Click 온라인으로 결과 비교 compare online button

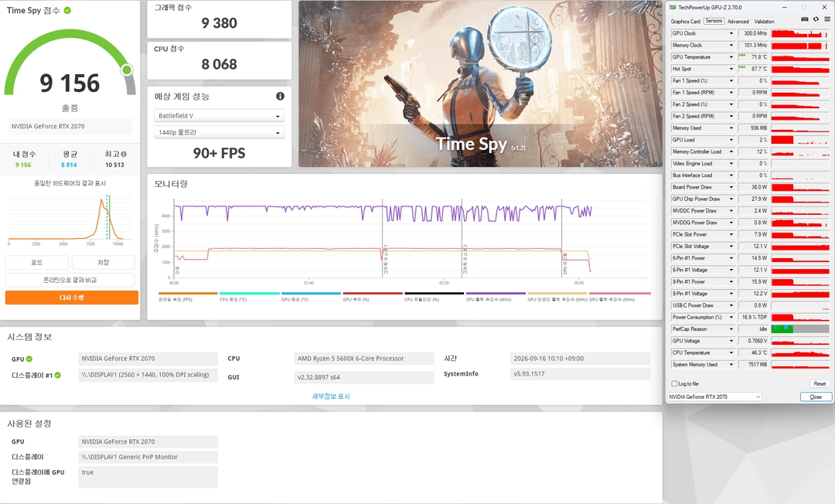(70, 280)
